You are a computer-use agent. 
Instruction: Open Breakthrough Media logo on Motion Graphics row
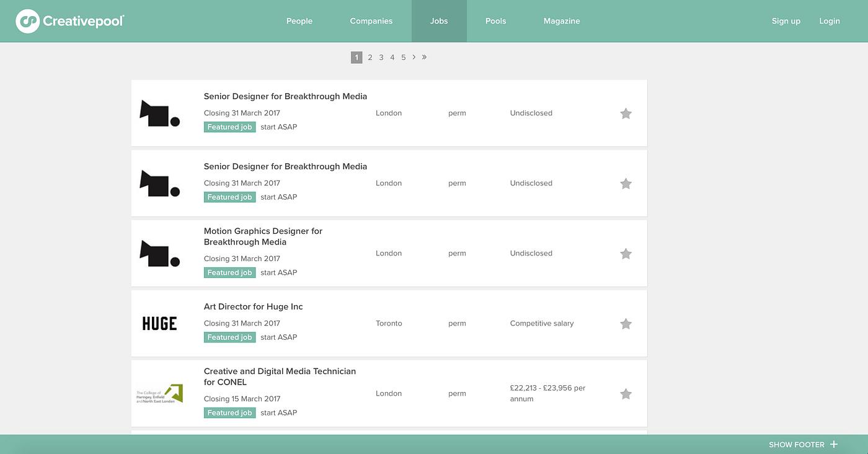pyautogui.click(x=159, y=254)
